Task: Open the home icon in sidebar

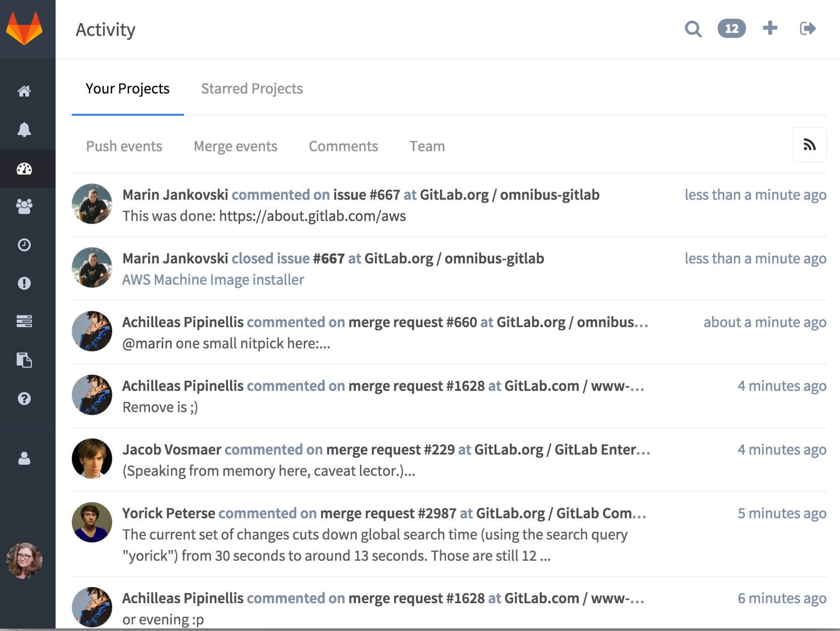Action: coord(24,91)
